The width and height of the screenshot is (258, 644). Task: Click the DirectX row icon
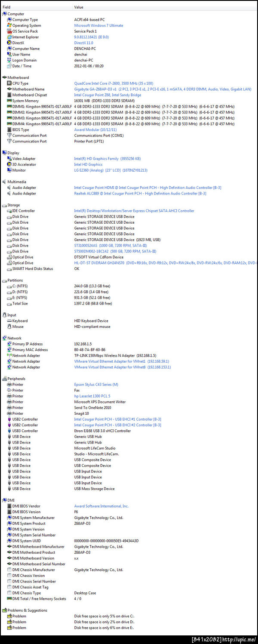pyautogui.click(x=9, y=43)
